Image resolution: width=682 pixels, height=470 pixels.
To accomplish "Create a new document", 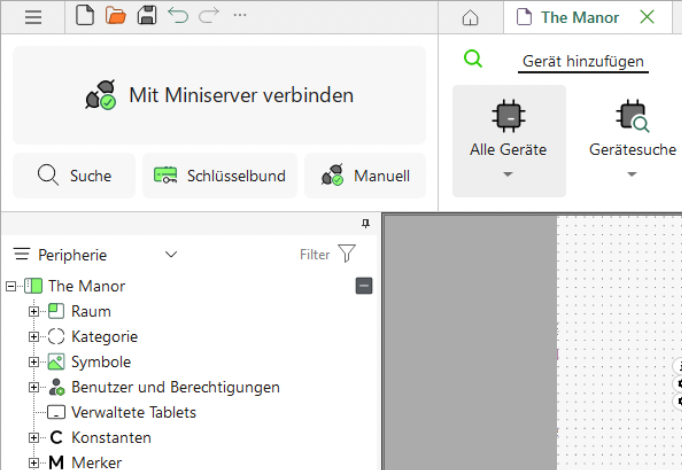I will [x=85, y=15].
